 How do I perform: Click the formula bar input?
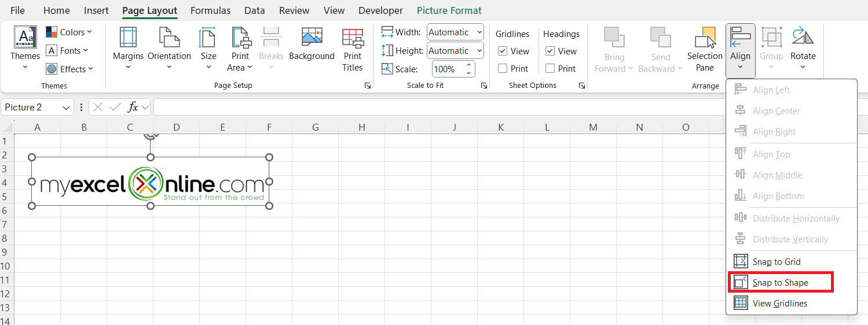510,108
